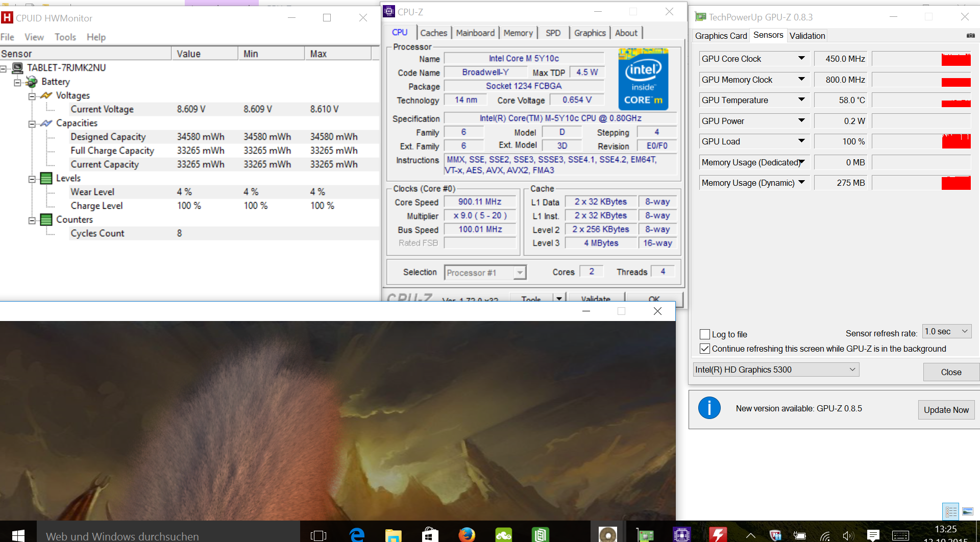Viewport: 980px width, 542px height.
Task: Collapse the Voltages tree node
Action: (32, 95)
